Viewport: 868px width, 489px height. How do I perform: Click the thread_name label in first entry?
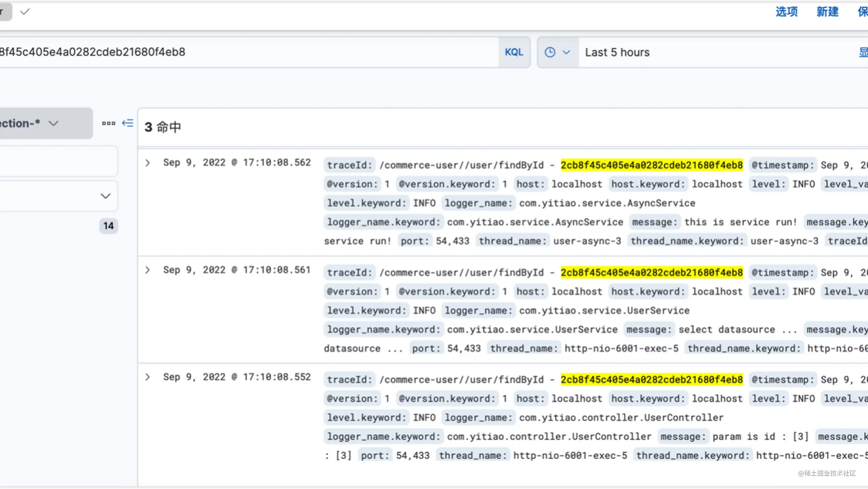click(512, 241)
